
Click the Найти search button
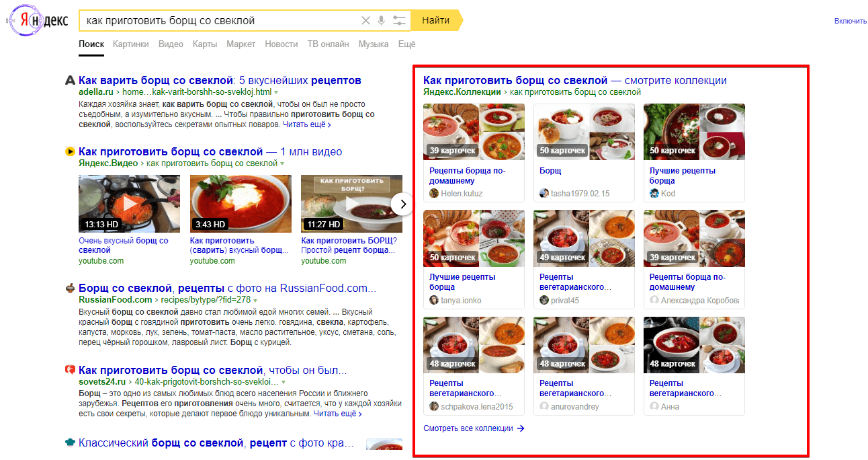437,21
